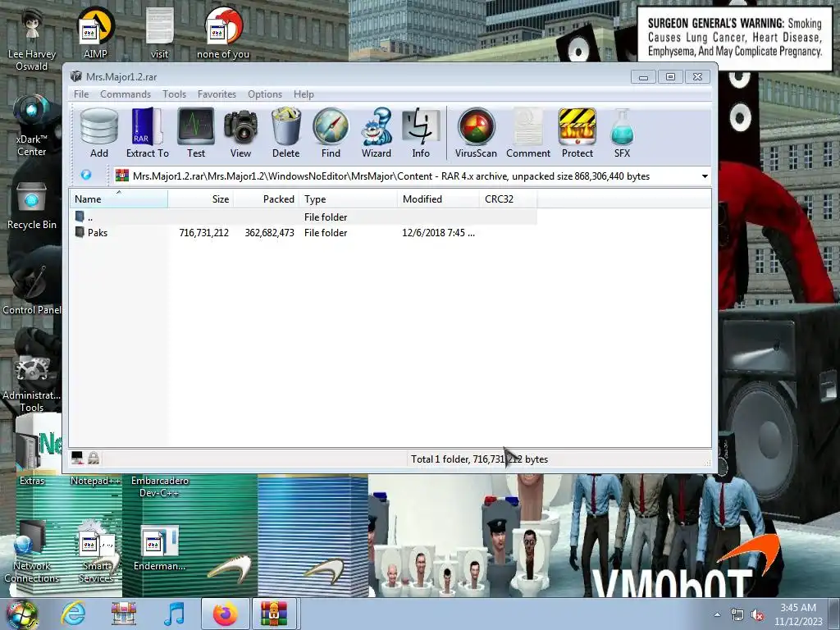The height and width of the screenshot is (630, 840).
Task: Click the status bar drive icon
Action: coord(77,458)
